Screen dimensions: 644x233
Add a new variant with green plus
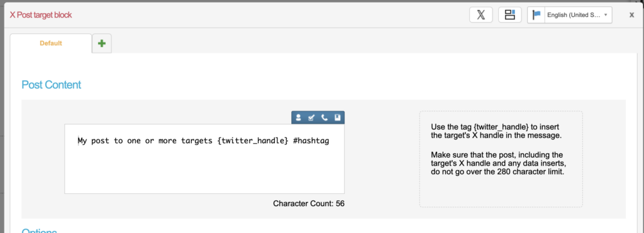point(102,43)
